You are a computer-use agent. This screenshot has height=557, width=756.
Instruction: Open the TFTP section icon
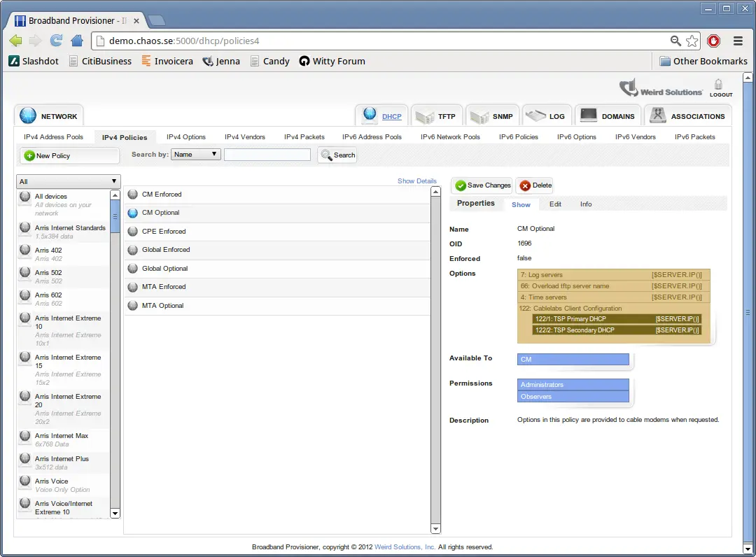coord(423,116)
